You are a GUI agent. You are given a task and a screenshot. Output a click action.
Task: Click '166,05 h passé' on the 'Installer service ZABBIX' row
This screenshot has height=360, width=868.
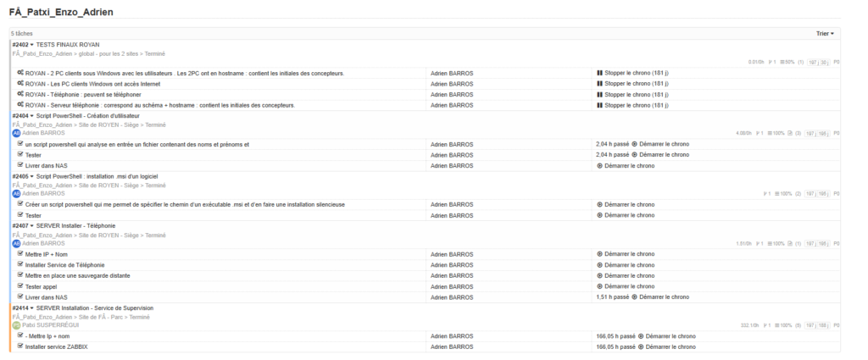(x=615, y=347)
